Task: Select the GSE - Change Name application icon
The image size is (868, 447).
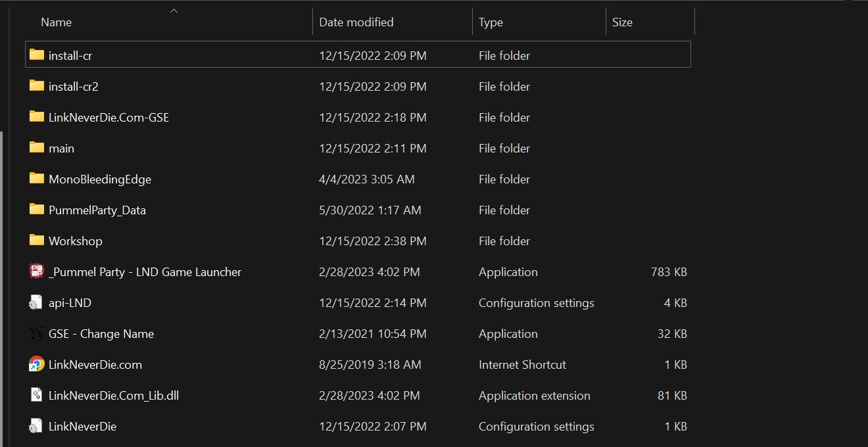Action: [37, 333]
